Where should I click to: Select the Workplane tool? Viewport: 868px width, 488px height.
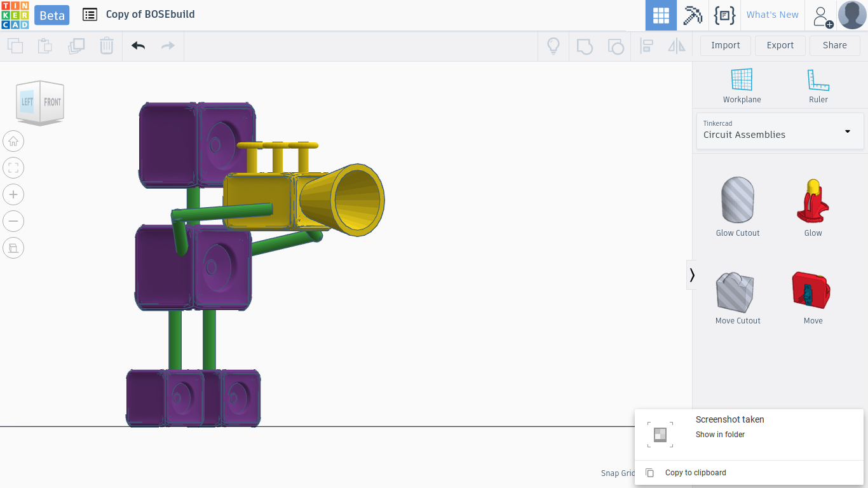pos(742,86)
